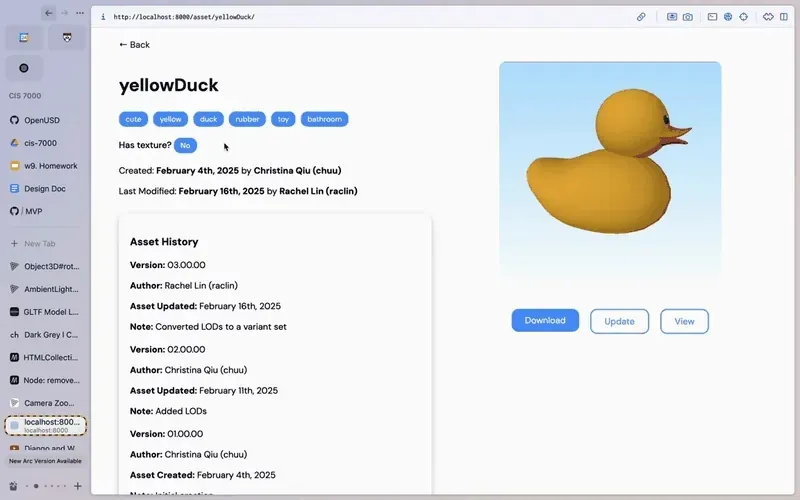Viewport: 800px width, 500px height.
Task: Click Asset Created: February 4th, 2025
Action: pyautogui.click(x=203, y=475)
